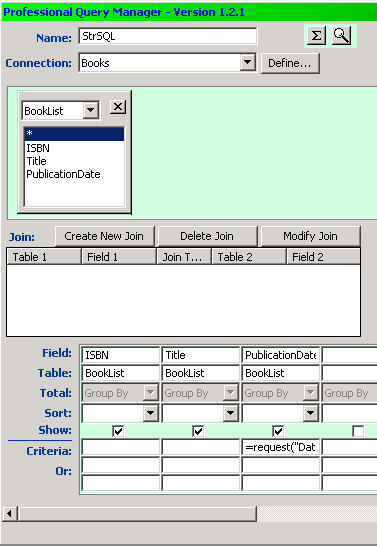Open Total Group By dropdown for ISBN
This screenshot has width=377, height=546.
click(x=150, y=393)
